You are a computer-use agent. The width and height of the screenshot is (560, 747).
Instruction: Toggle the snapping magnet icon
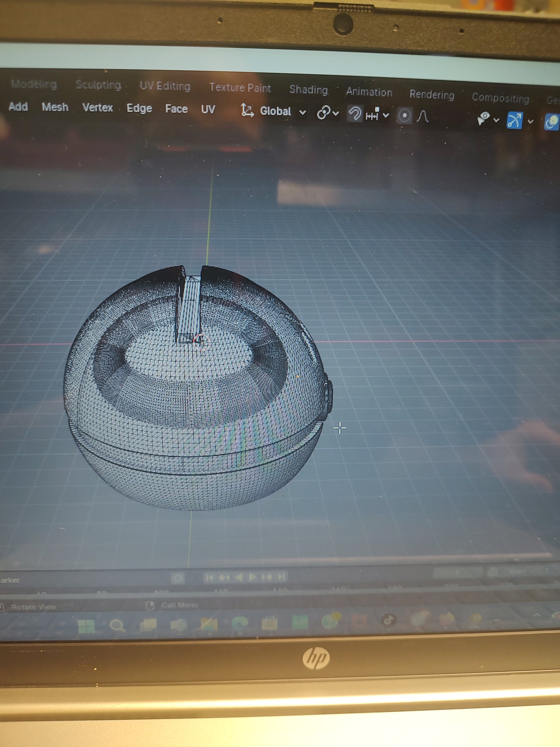click(355, 114)
